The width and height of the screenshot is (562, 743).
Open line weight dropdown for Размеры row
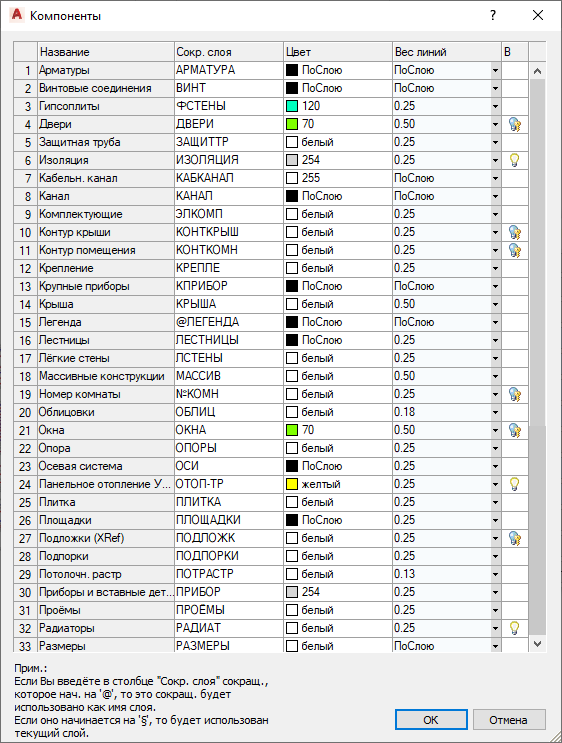[495, 646]
